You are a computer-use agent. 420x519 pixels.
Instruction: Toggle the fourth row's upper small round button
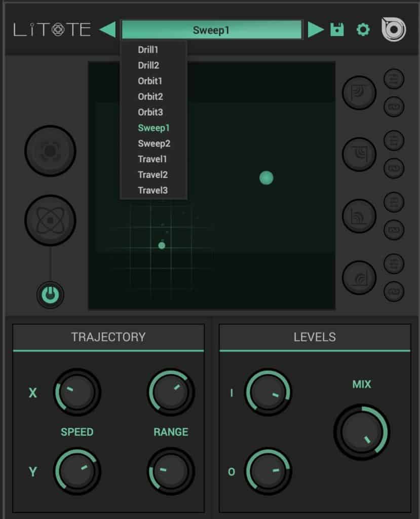[394, 264]
